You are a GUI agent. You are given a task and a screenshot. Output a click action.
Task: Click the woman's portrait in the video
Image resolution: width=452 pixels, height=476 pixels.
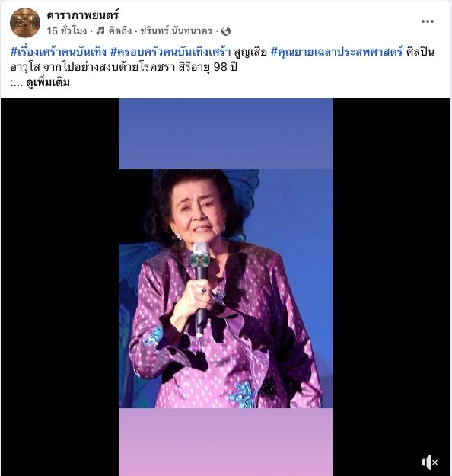pyautogui.click(x=225, y=289)
